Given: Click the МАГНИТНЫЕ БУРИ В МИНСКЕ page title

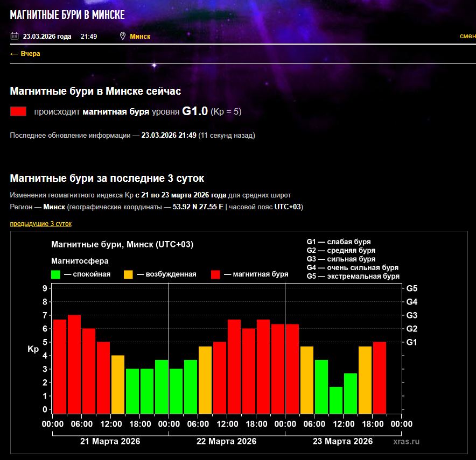Looking at the screenshot, I should pyautogui.click(x=67, y=15).
